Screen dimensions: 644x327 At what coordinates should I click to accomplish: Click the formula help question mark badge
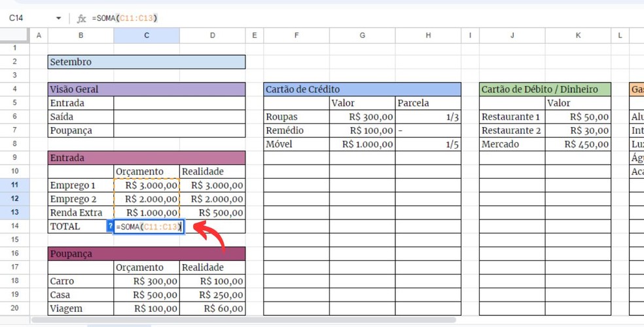point(110,226)
